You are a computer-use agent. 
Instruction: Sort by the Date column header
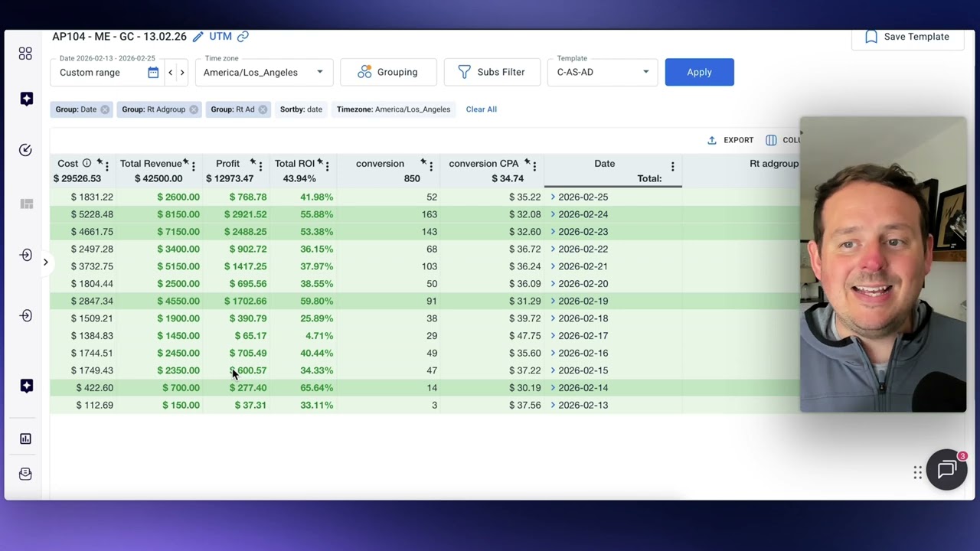coord(604,163)
